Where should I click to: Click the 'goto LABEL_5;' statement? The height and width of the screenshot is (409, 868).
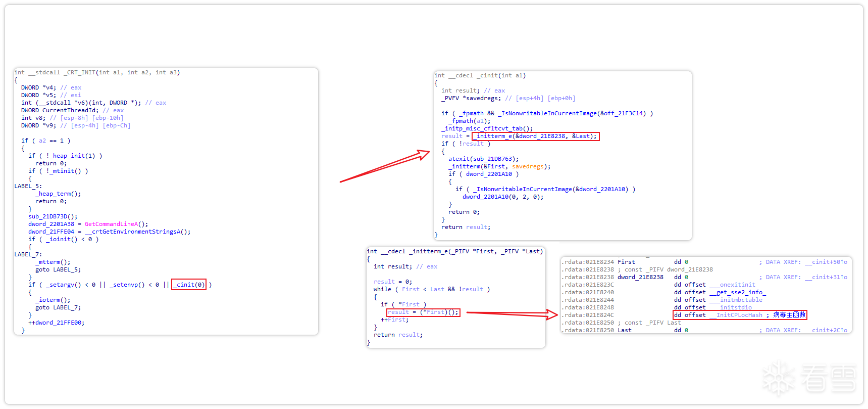pyautogui.click(x=58, y=269)
